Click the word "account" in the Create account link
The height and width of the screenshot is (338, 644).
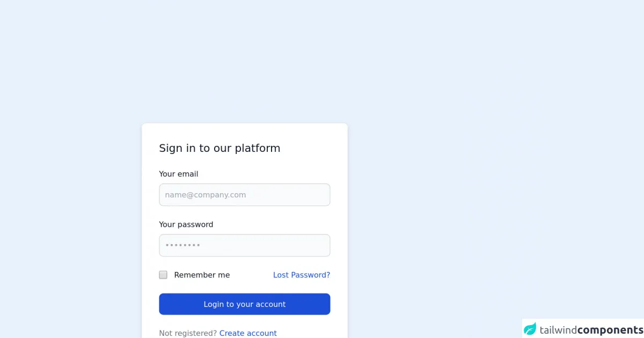coord(262,333)
